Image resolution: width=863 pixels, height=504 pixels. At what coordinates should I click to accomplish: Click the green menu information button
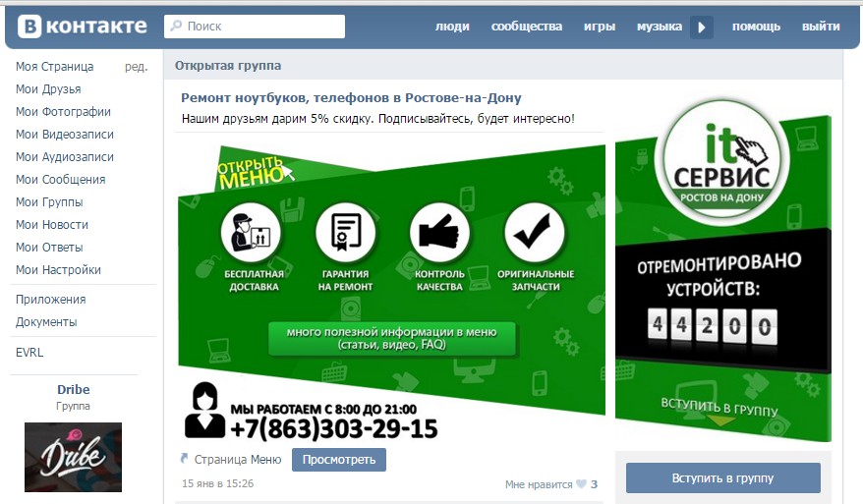point(392,338)
